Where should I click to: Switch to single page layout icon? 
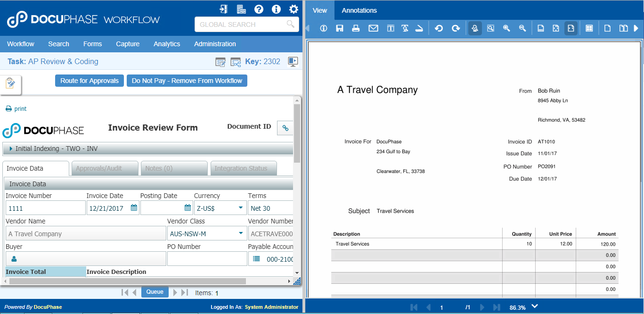tap(608, 28)
